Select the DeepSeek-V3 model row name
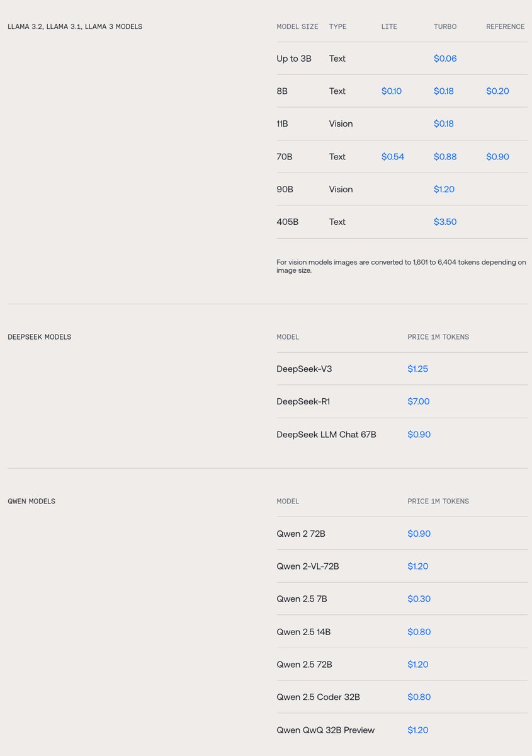This screenshot has width=532, height=756. [304, 369]
